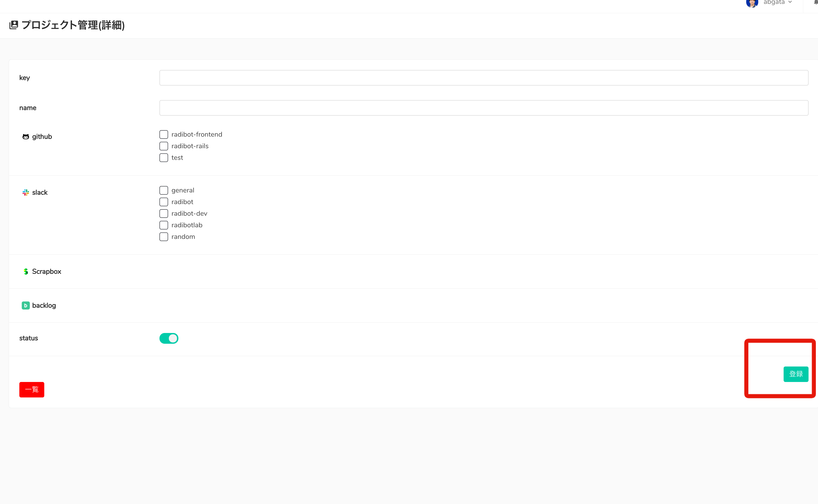Check the radibot-frontend repository checkbox
This screenshot has width=818, height=504.
[x=164, y=135]
